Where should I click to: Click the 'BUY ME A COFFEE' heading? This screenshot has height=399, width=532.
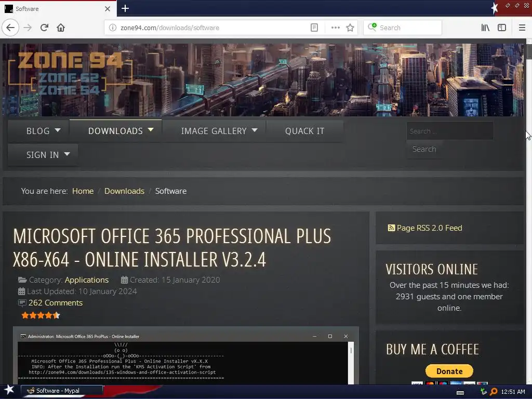(432, 350)
